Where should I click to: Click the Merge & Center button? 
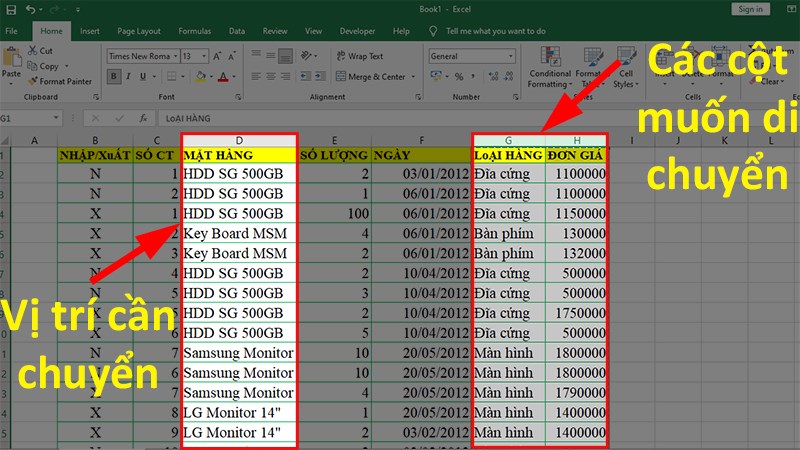tap(370, 77)
